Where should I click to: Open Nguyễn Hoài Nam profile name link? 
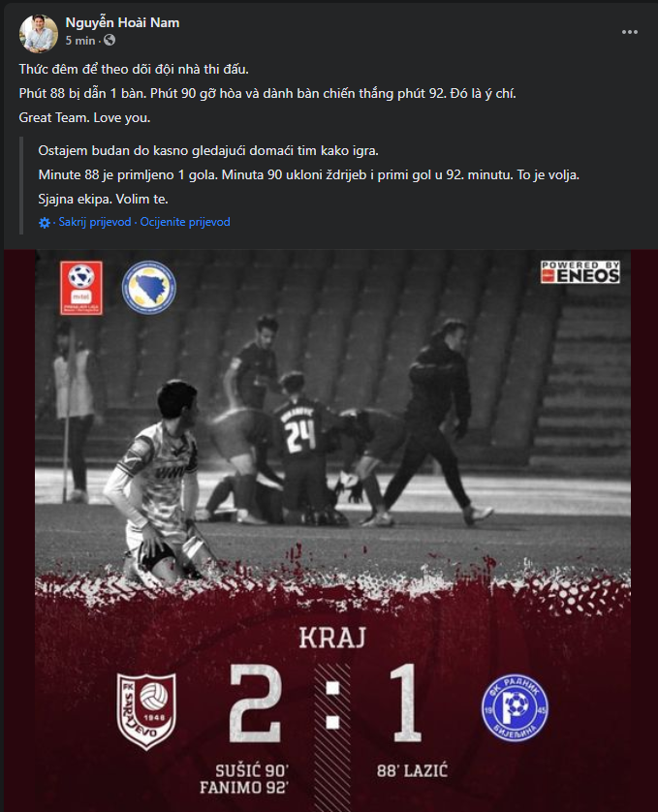[x=122, y=23]
